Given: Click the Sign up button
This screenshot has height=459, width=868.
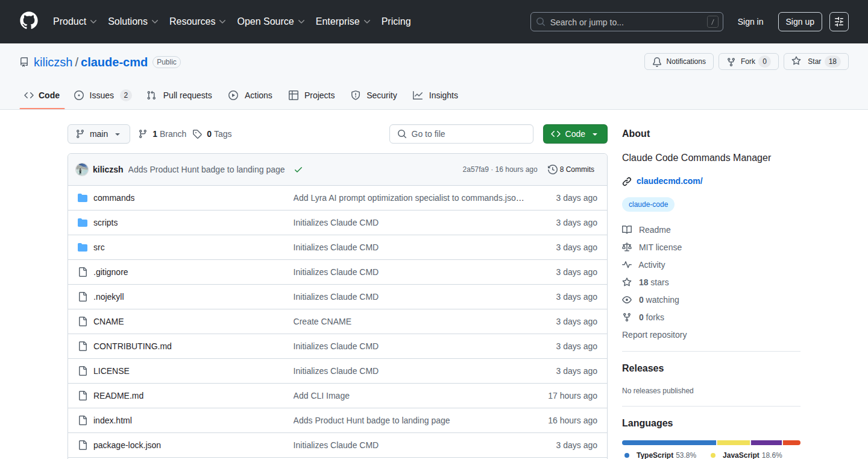Looking at the screenshot, I should point(800,22).
